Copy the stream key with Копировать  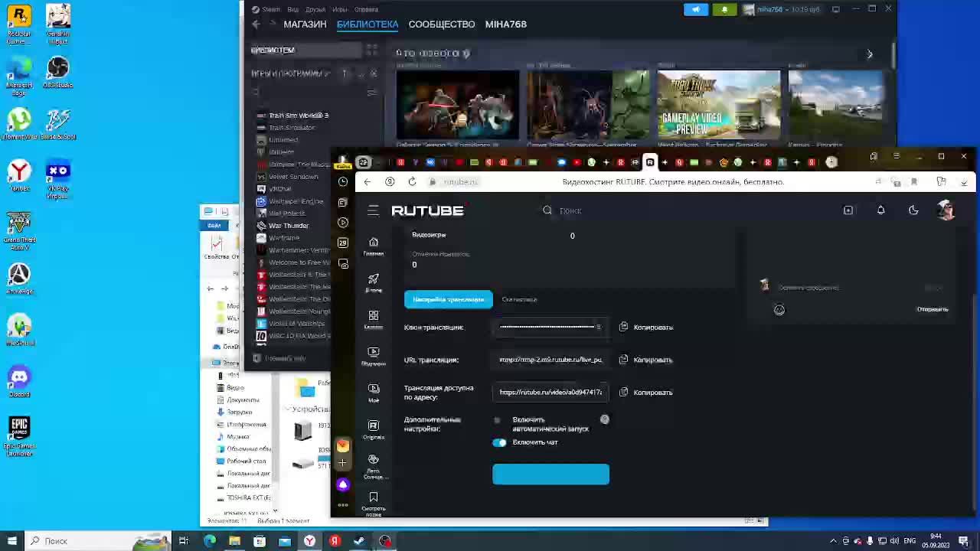[x=646, y=328]
